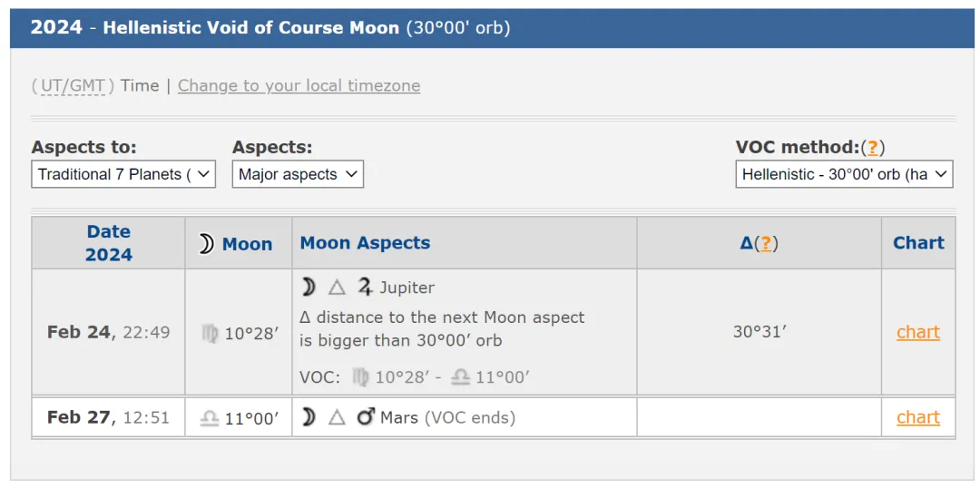Click the VOC method question mark help
This screenshot has height=488, width=980.
(872, 147)
